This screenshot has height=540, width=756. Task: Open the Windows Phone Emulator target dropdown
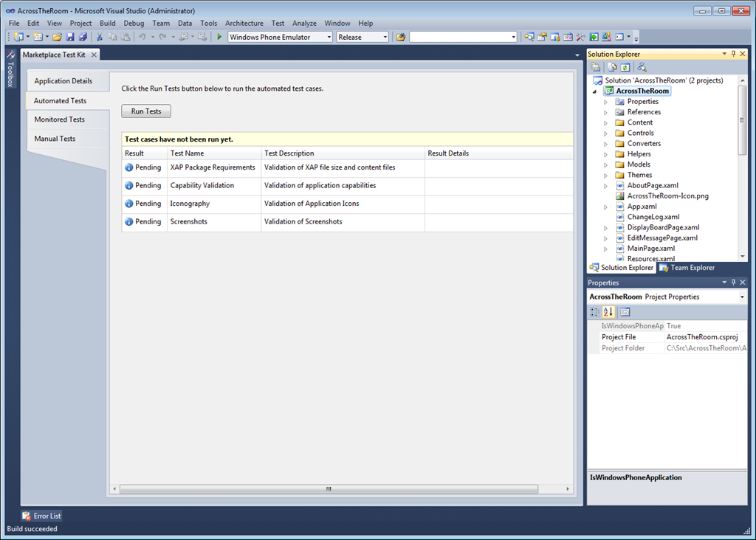coord(328,37)
